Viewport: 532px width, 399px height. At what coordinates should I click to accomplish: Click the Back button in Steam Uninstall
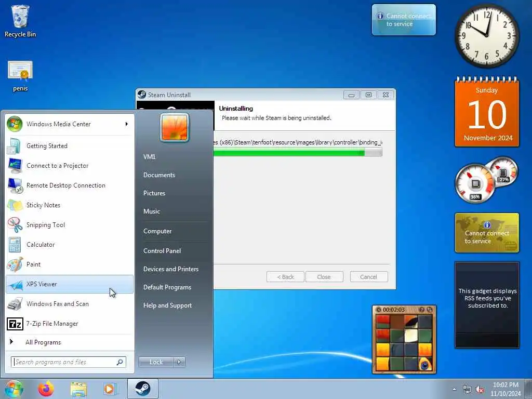285,277
